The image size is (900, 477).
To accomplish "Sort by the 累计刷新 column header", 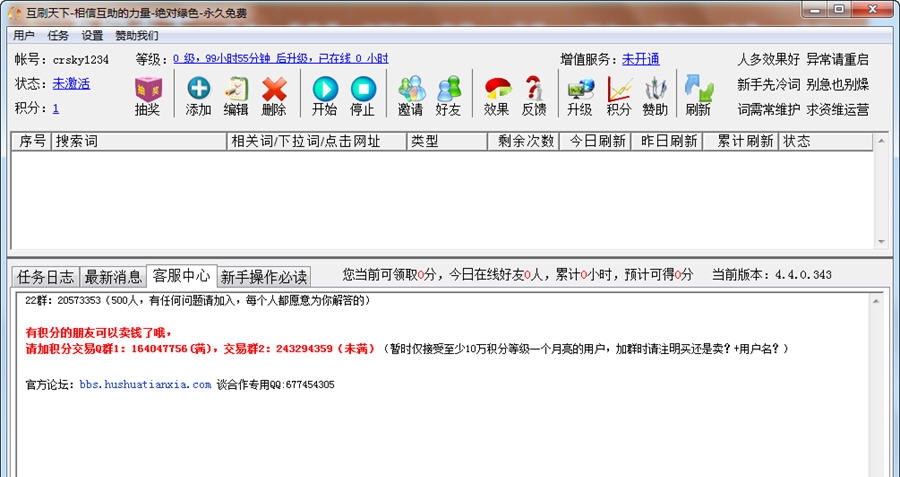I will [740, 141].
